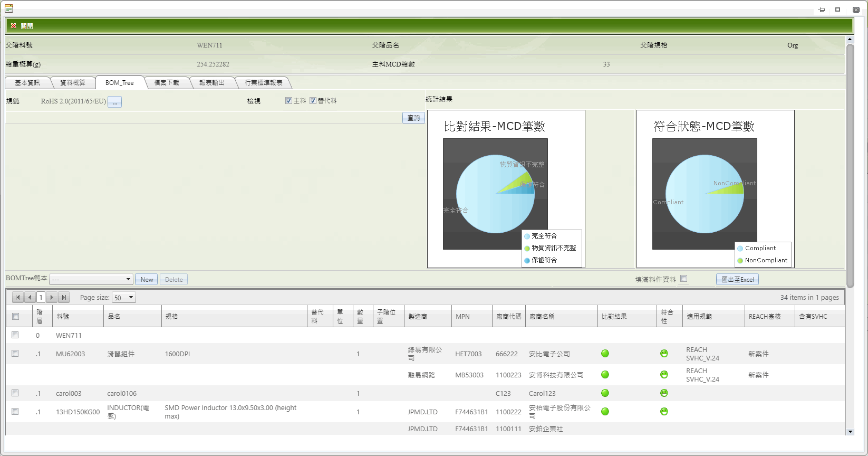Click green comparison dot for MU62003 row
This screenshot has height=456, width=868.
coord(605,354)
